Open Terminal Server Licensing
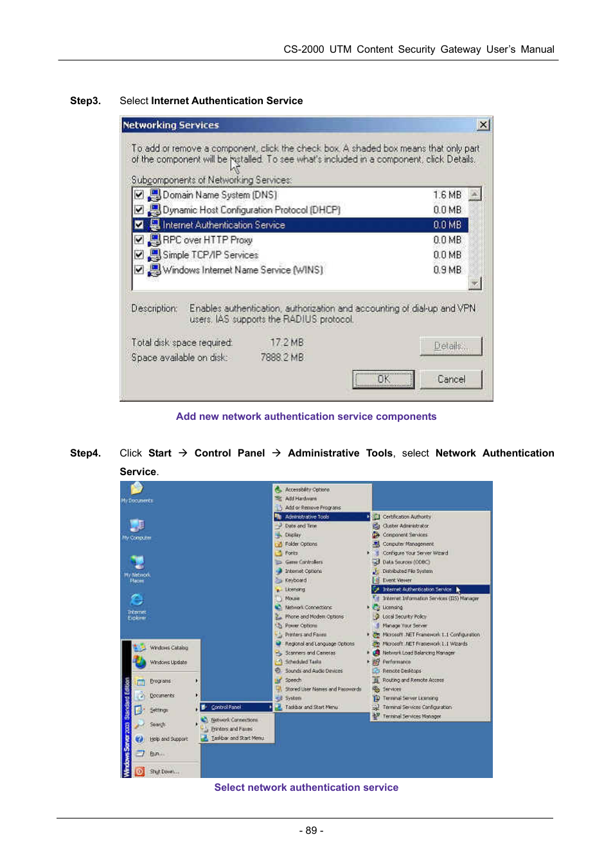 pos(431,698)
